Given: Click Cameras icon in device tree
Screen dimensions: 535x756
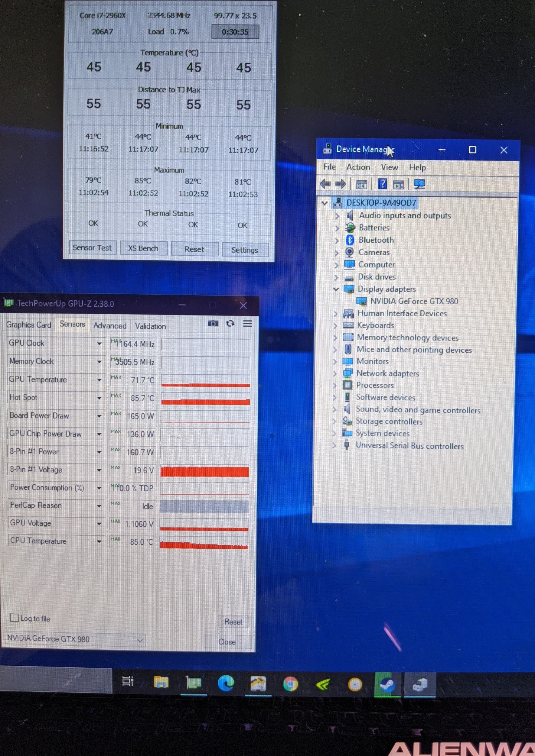Looking at the screenshot, I should coord(349,252).
